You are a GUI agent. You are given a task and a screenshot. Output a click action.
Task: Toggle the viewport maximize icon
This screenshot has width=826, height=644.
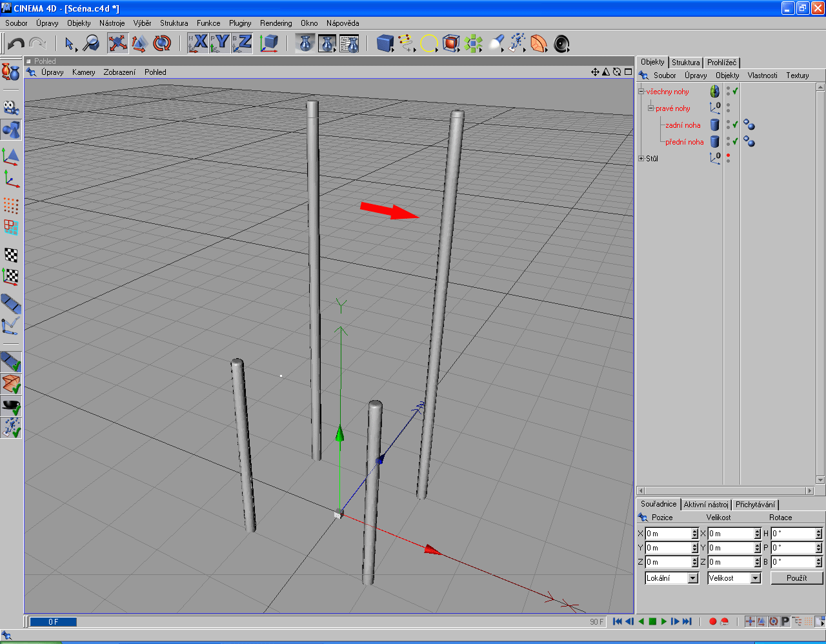[628, 72]
